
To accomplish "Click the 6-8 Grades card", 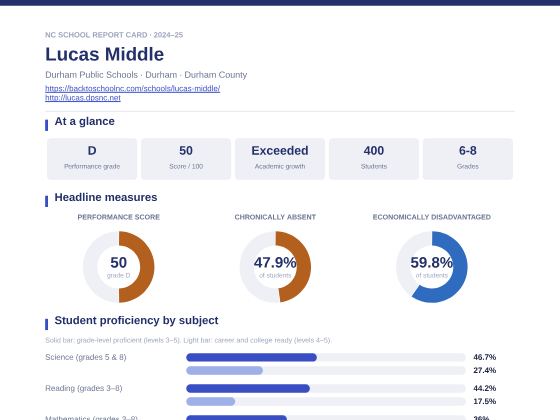I will click(468, 159).
